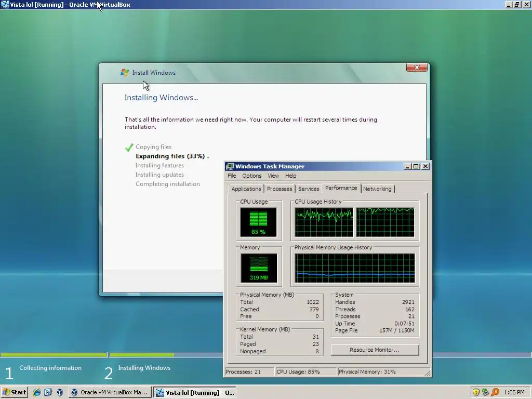Open the File menu in Task Manager
The height and width of the screenshot is (399, 532).
tap(232, 176)
